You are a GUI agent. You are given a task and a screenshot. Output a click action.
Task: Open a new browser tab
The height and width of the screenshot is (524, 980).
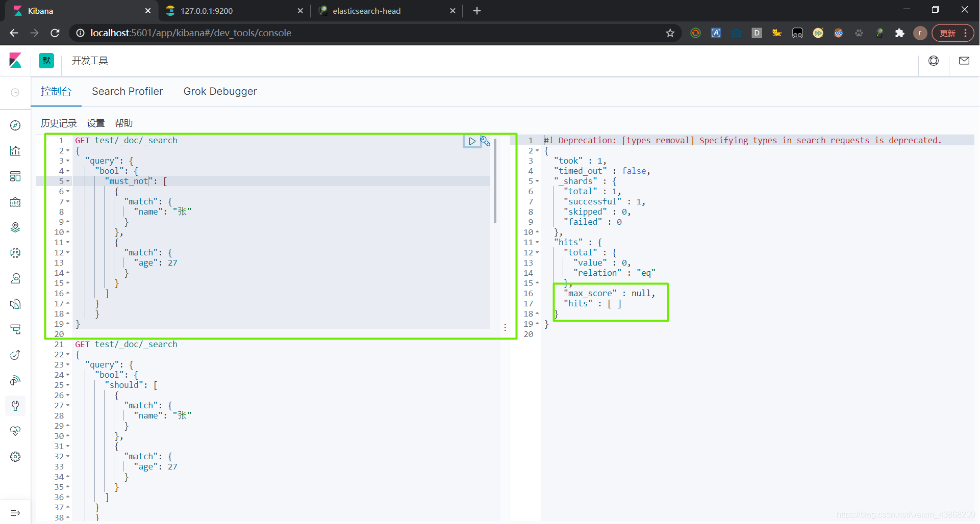click(x=477, y=11)
